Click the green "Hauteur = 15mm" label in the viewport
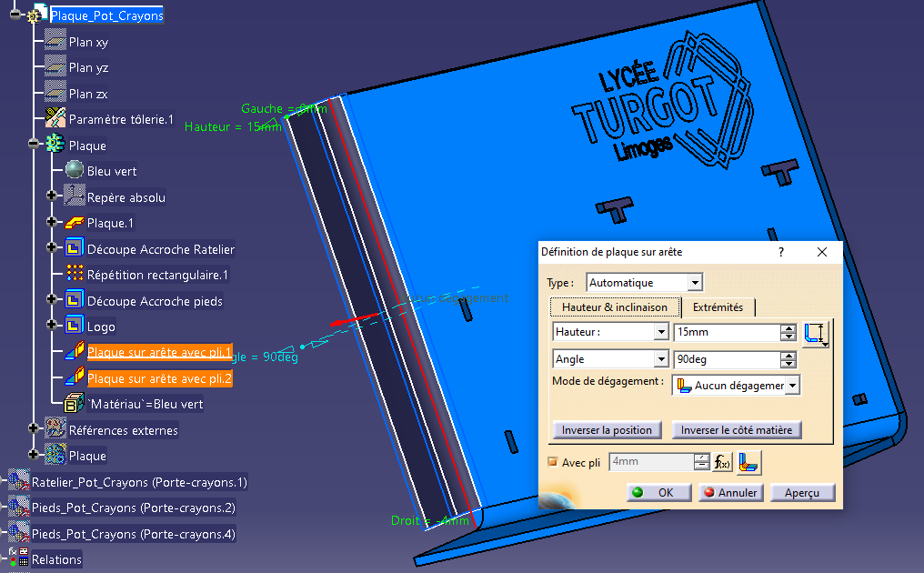 point(234,126)
